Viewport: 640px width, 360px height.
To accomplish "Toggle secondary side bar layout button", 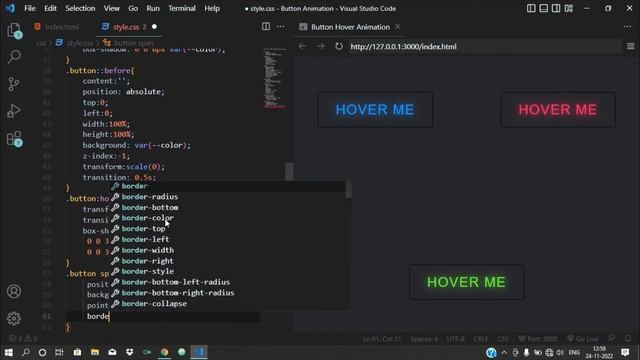I will [556, 8].
